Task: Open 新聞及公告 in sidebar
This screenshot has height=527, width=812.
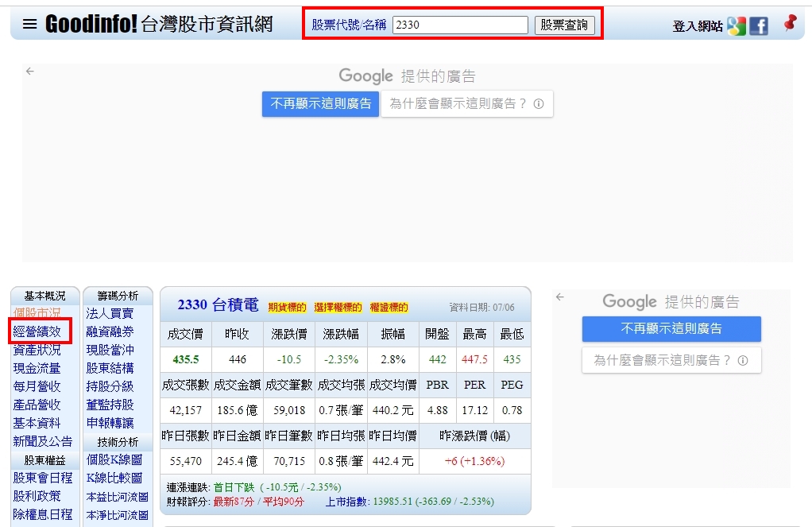Action: coord(43,441)
